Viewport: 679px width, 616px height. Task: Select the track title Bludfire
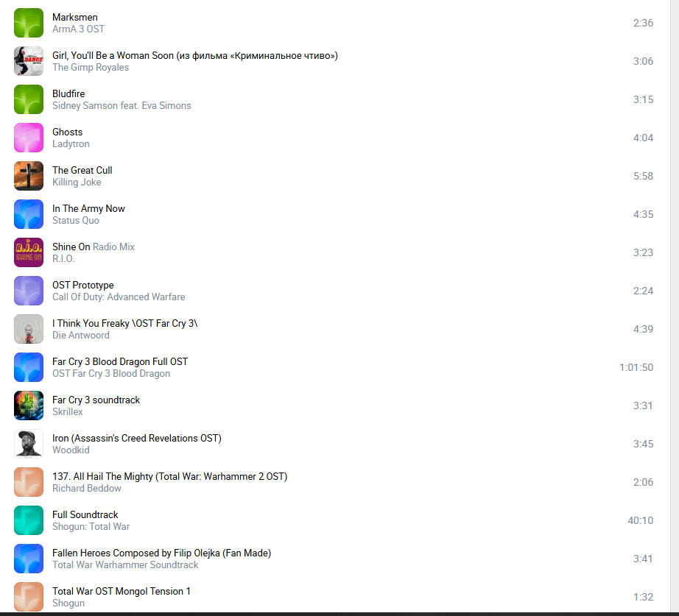pos(68,94)
